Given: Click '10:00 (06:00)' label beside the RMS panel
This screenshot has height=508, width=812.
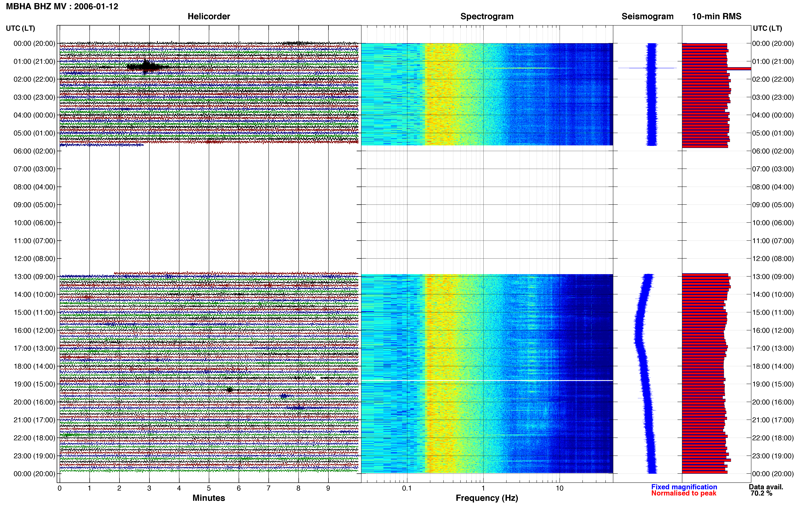Looking at the screenshot, I should tap(773, 223).
